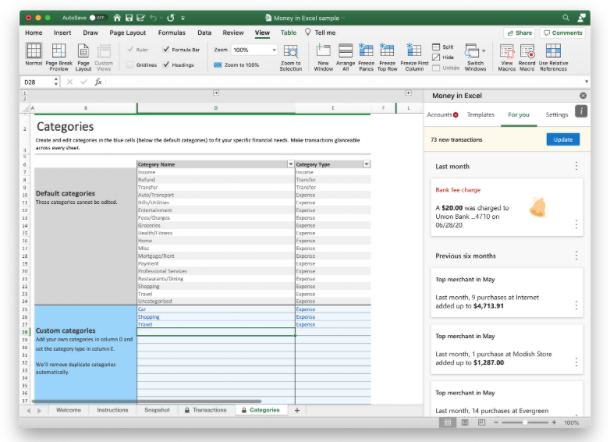Viewport: 608px width, 442px height.
Task: Open Page Break Preview
Action: 59,57
